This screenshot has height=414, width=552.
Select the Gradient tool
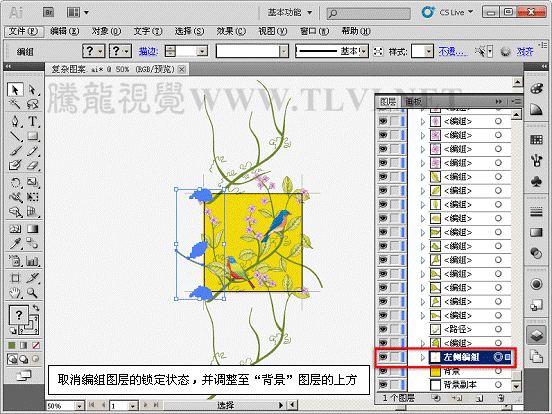[x=32, y=229]
